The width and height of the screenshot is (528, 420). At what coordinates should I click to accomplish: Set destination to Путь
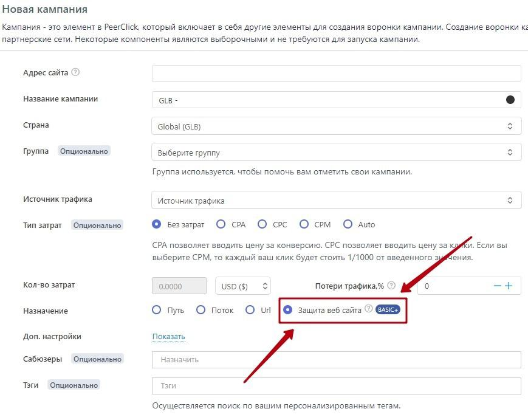157,310
